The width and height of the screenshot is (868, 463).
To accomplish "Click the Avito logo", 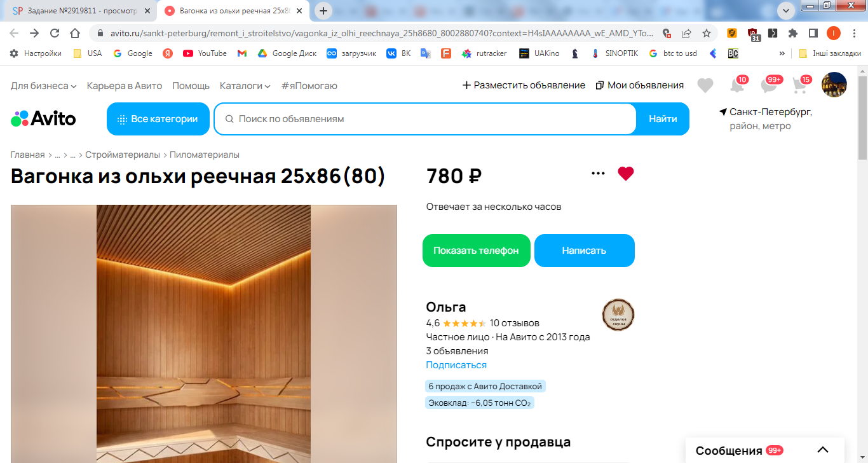I will (43, 119).
